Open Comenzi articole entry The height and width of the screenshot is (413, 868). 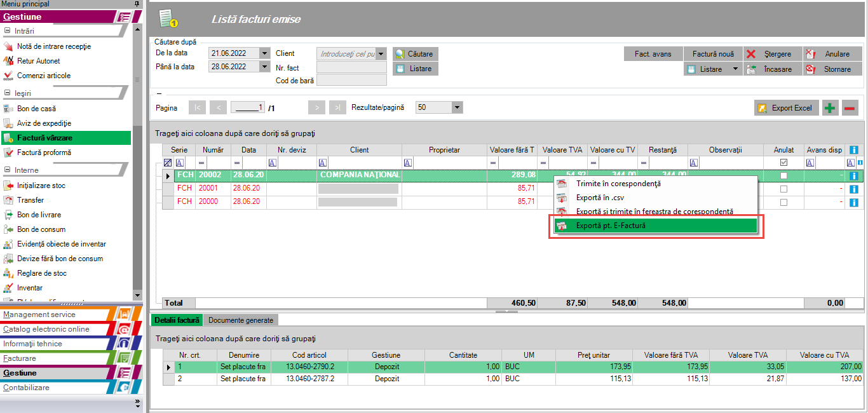[x=44, y=76]
